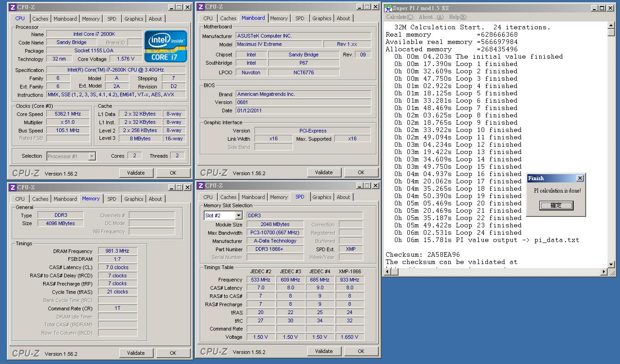The width and height of the screenshot is (620, 364).
Task: Open About tab in the Mainboard window
Action: tap(343, 18)
